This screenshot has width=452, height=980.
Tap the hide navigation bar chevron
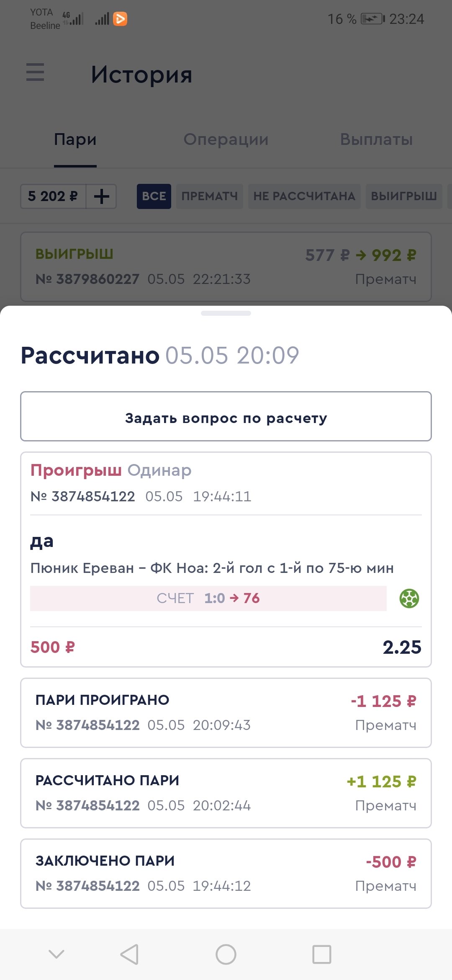(56, 954)
